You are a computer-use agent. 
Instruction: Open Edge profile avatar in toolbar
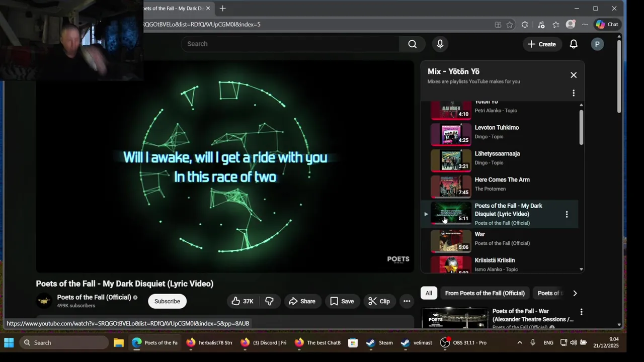[570, 24]
